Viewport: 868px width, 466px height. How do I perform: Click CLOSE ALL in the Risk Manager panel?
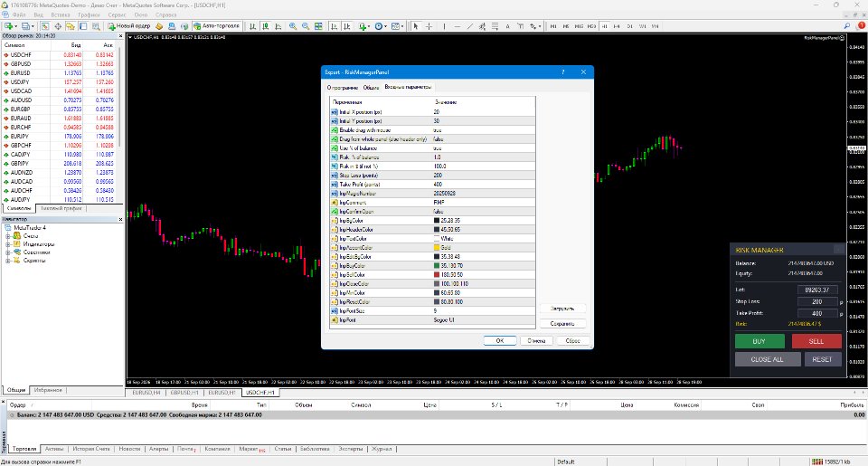(768, 359)
